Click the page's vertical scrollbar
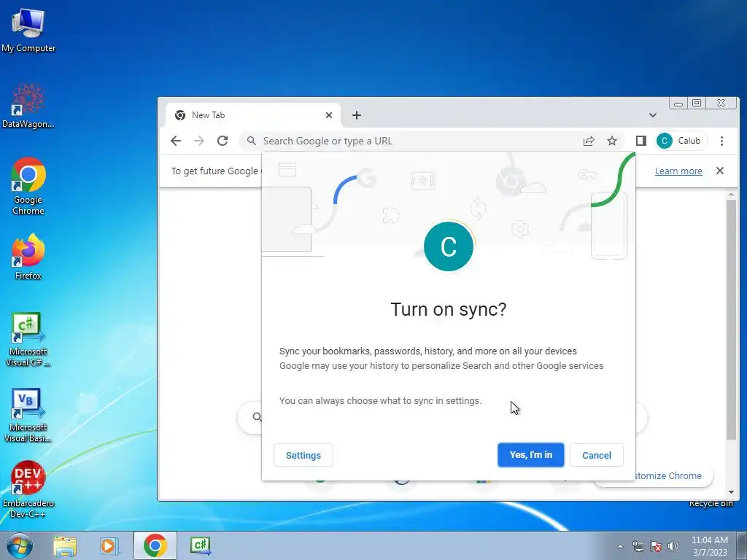Image resolution: width=747 pixels, height=560 pixels. click(x=731, y=319)
